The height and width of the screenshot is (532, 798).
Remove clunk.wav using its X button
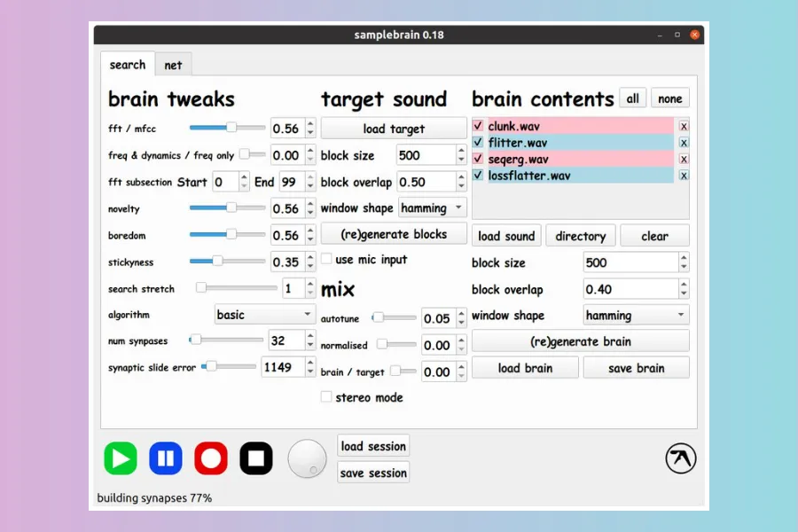pyautogui.click(x=684, y=126)
